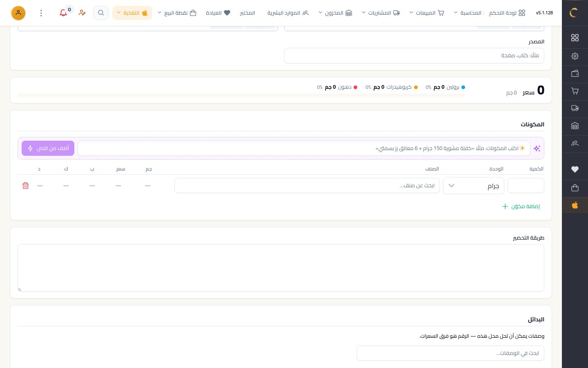Open the user avatar menu
This screenshot has width=588, height=368.
[x=18, y=13]
